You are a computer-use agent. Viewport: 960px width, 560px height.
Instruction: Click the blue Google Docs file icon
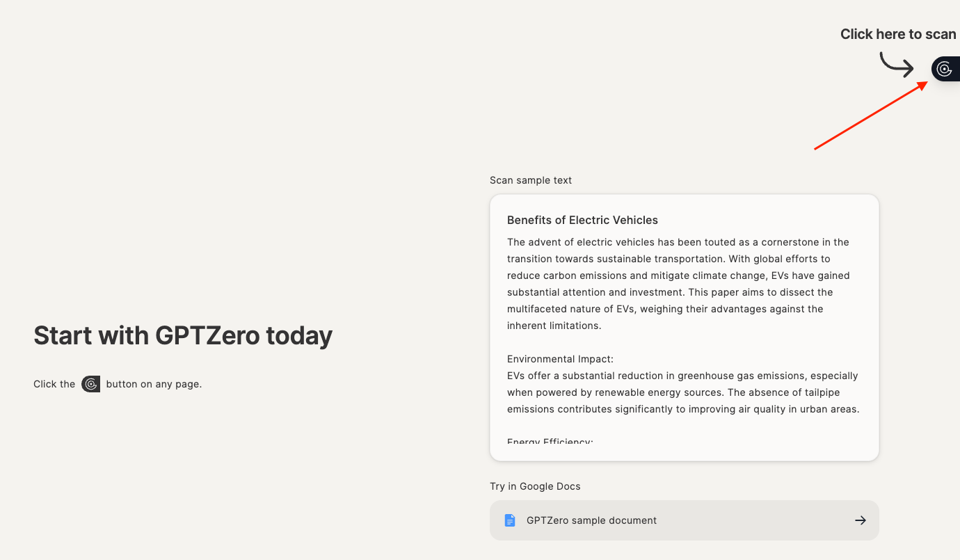click(510, 520)
